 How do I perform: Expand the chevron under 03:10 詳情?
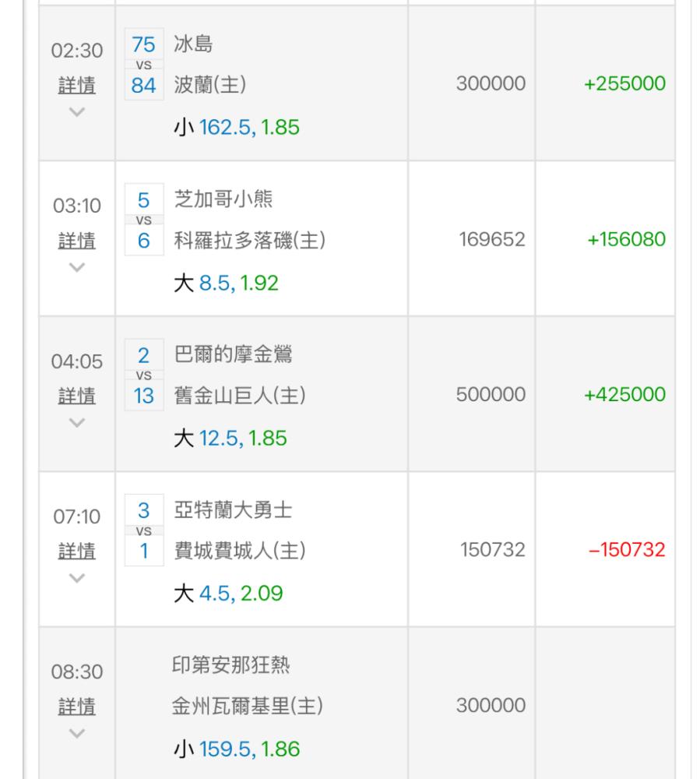pyautogui.click(x=77, y=267)
